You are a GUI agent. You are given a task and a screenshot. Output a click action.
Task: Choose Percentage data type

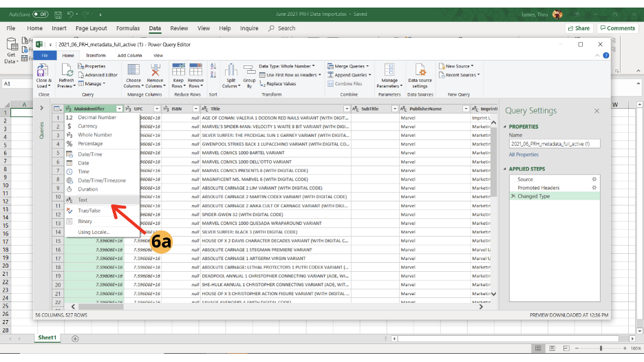[103, 144]
